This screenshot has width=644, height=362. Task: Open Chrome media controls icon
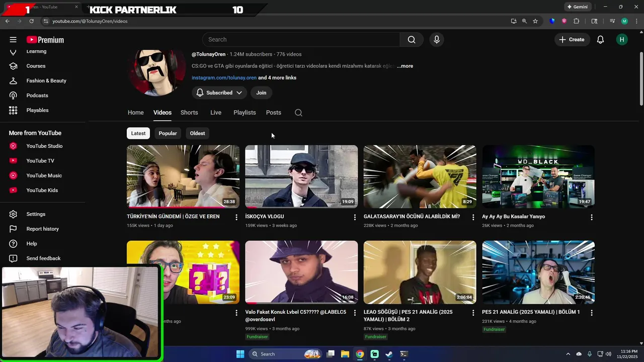[x=612, y=21]
